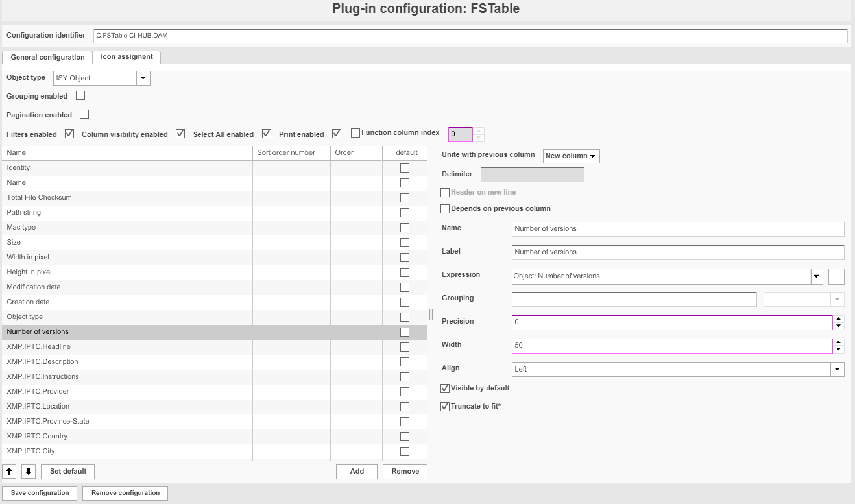Switch to the General configuration tab

click(x=47, y=57)
